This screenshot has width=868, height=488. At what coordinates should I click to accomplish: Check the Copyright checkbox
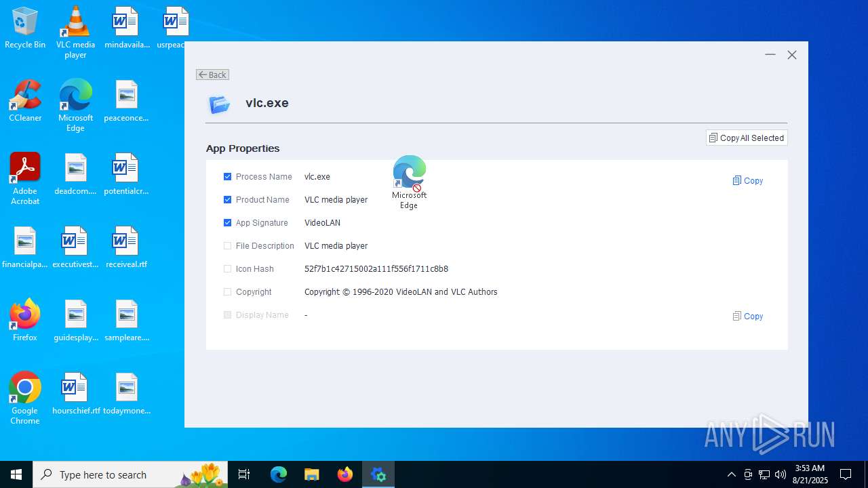coord(228,292)
